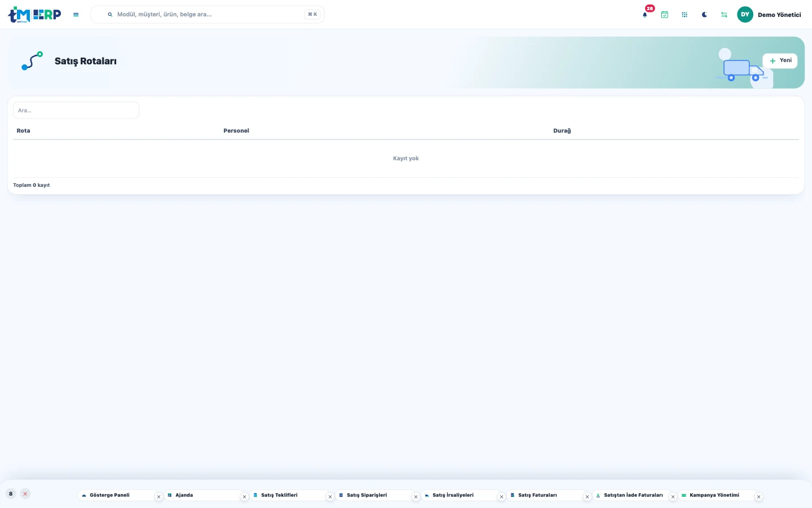The height and width of the screenshot is (508, 812).
Task: Open the Satış Faturaları tab
Action: (x=545, y=495)
